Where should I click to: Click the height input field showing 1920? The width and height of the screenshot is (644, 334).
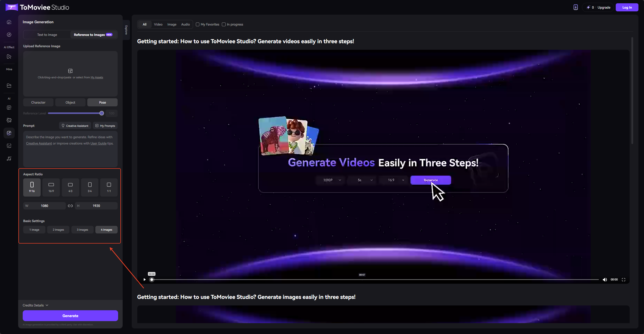click(96, 206)
